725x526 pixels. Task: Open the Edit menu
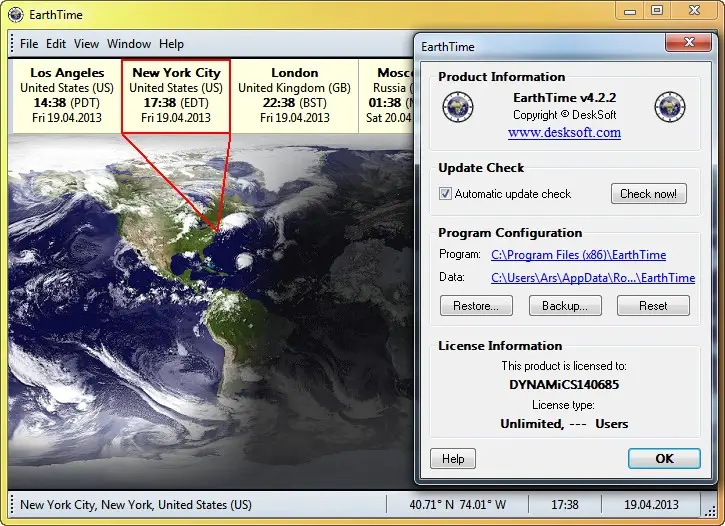point(56,44)
